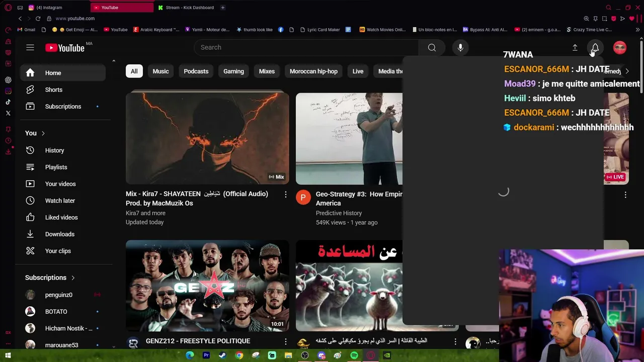
Task: Open Downloads in the sidebar
Action: [x=63, y=234]
